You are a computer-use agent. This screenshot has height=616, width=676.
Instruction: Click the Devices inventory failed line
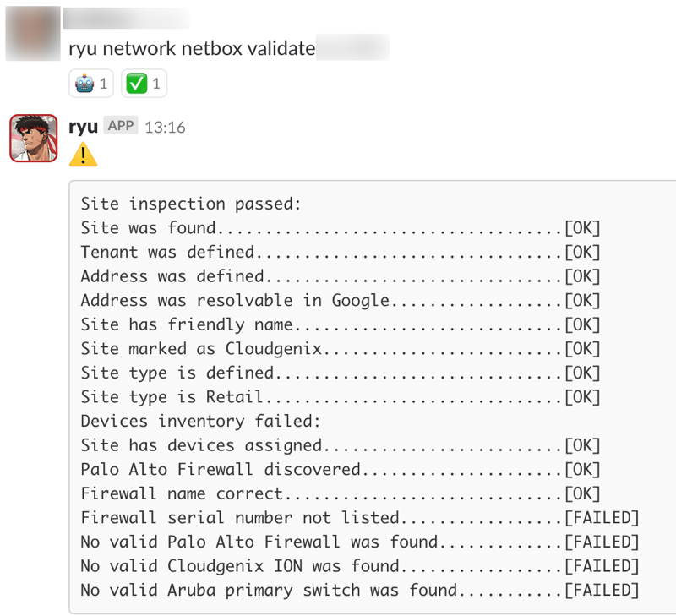(x=200, y=421)
